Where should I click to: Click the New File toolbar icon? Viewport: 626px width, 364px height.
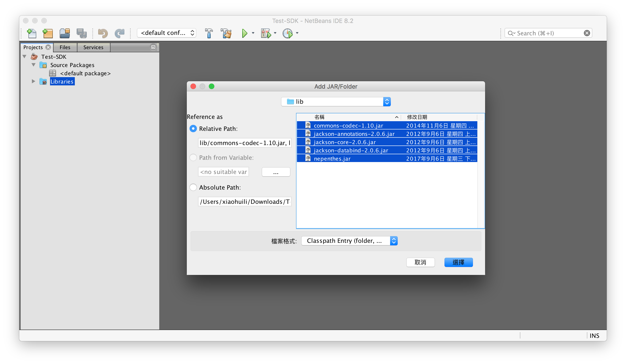click(x=31, y=33)
